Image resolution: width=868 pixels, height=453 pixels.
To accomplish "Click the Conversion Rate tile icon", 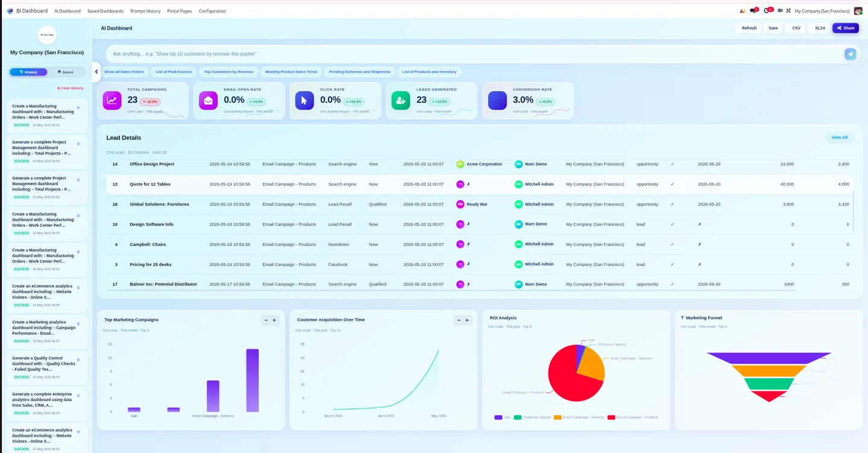I will [497, 101].
